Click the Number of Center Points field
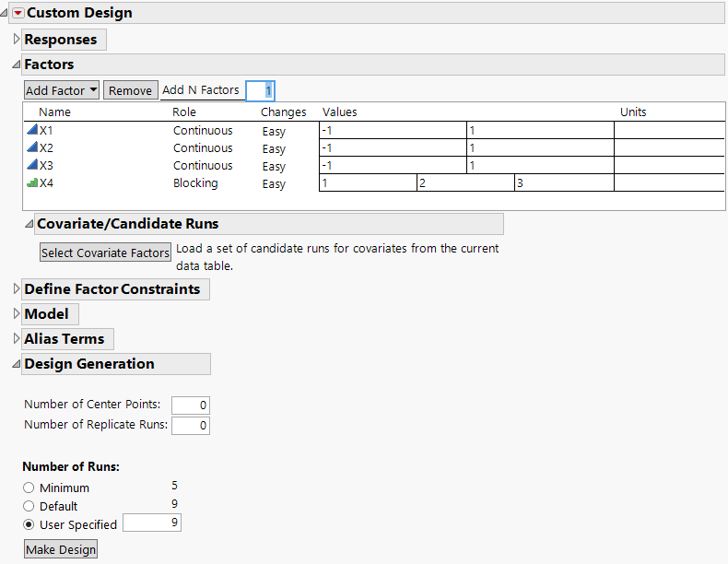The height and width of the screenshot is (564, 728). [x=190, y=405]
